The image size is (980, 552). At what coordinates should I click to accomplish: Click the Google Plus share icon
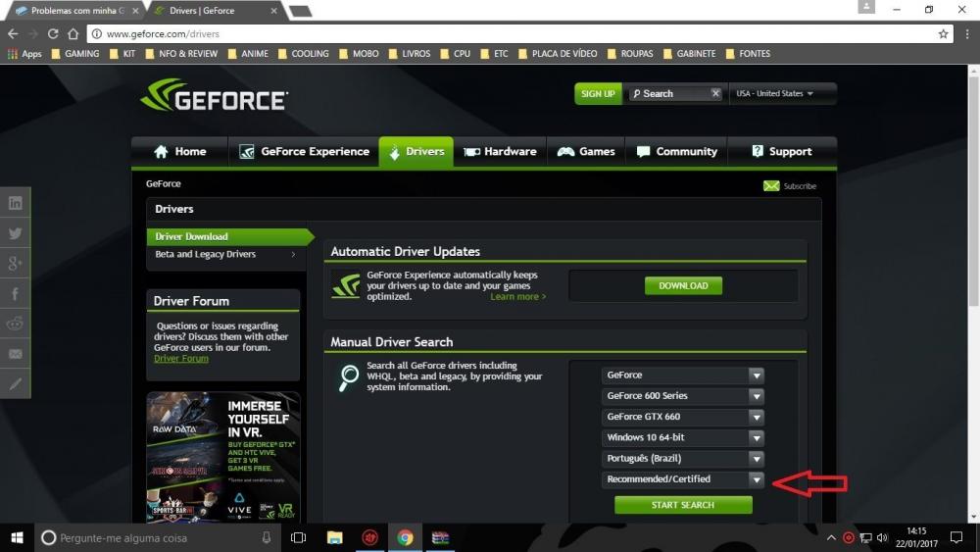pos(15,263)
